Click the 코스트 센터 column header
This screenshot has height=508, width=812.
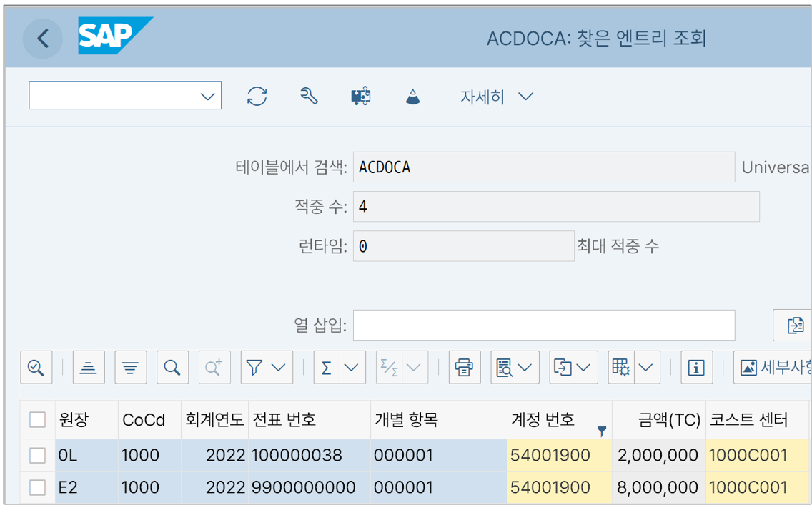pos(758,419)
